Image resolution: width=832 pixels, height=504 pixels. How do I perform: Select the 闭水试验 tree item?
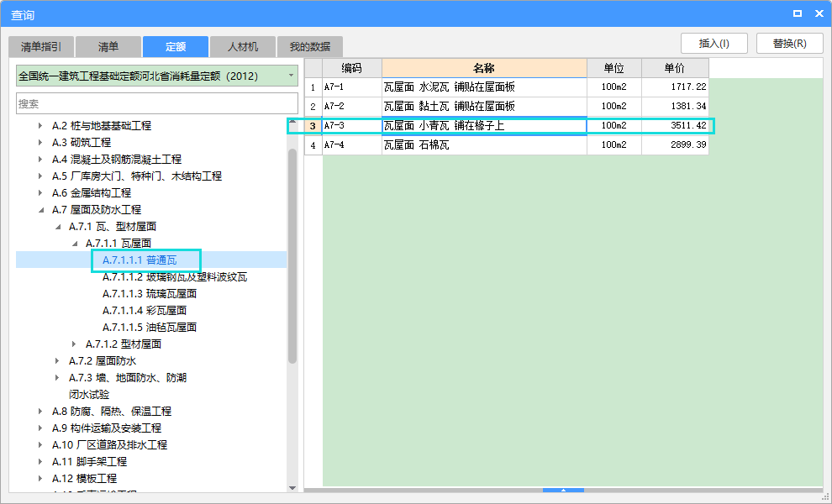(103, 394)
